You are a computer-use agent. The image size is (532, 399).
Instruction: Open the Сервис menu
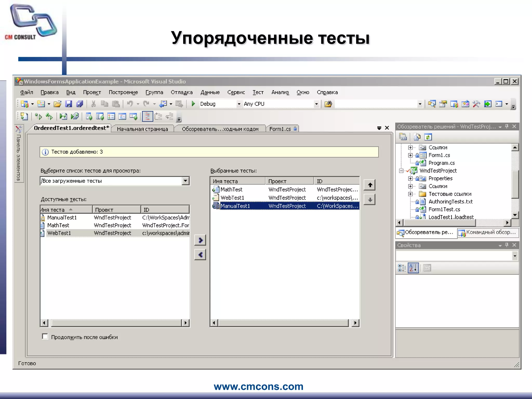click(236, 92)
